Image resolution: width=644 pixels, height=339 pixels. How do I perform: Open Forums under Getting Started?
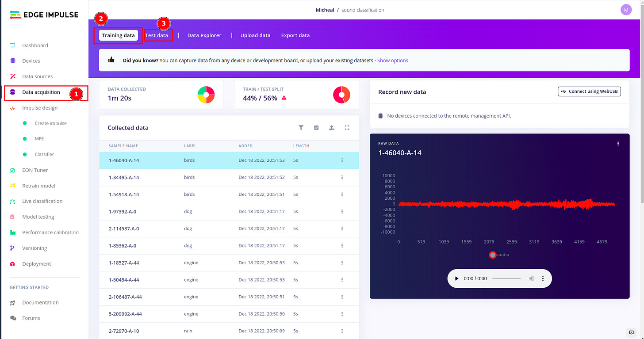pos(31,318)
